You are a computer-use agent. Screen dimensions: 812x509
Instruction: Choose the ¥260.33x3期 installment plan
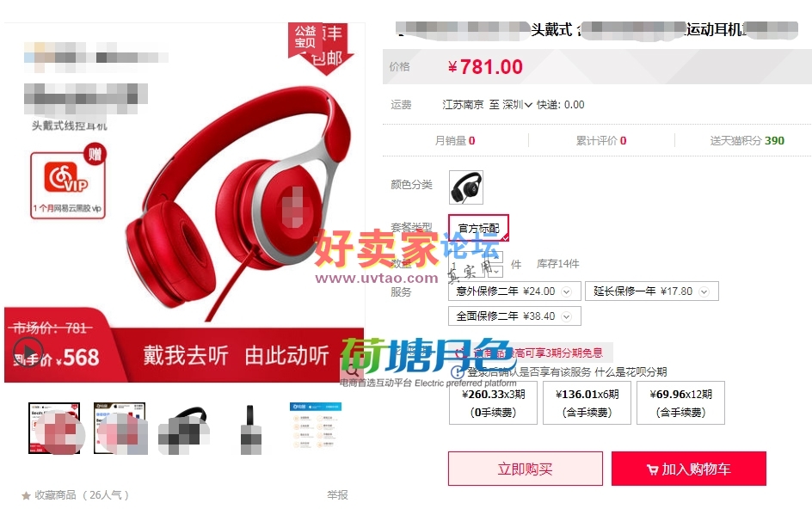pos(493,403)
